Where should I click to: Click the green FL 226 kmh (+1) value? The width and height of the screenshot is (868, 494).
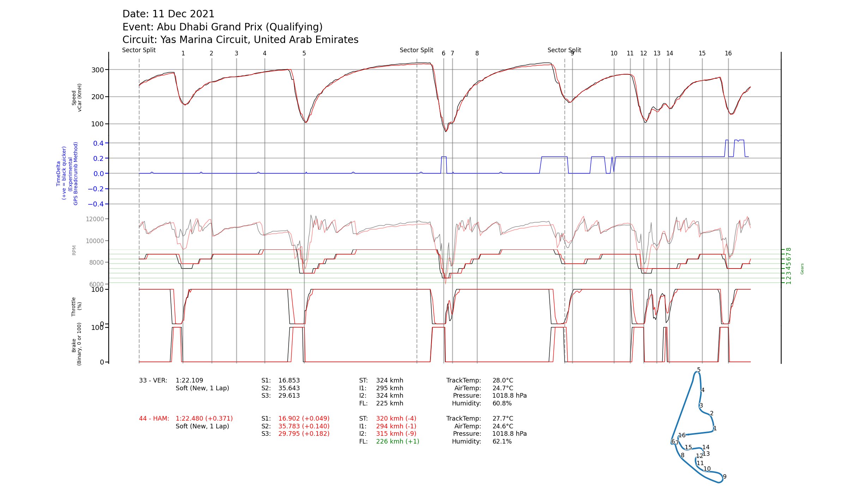point(397,441)
